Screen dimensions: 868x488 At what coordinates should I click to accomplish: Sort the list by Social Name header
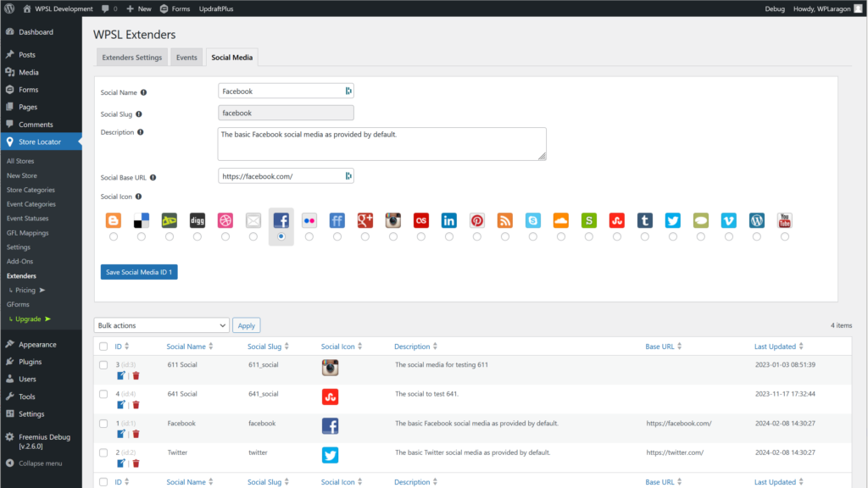(x=186, y=347)
